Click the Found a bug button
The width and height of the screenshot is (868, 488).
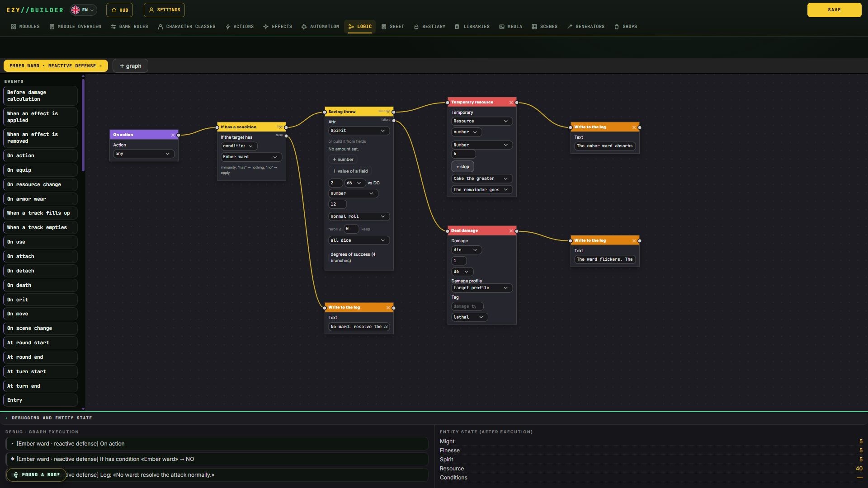[x=36, y=475]
